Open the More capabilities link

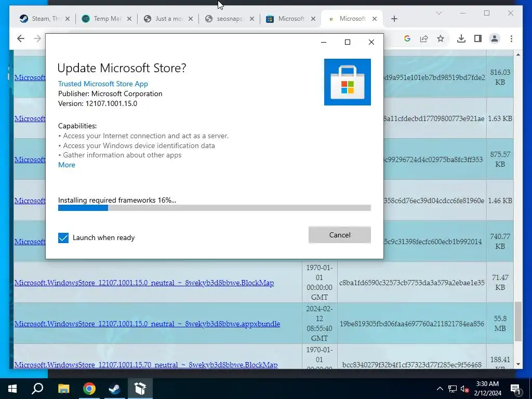[x=66, y=165]
